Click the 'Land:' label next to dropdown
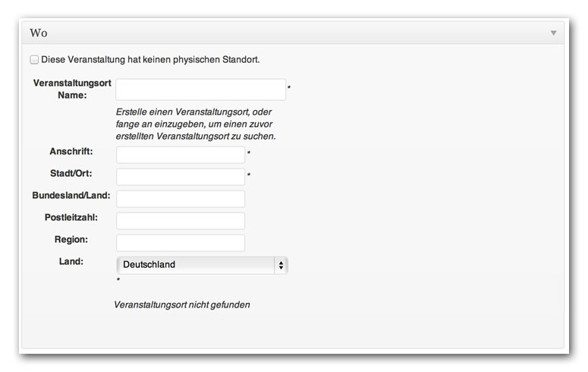 pos(71,261)
